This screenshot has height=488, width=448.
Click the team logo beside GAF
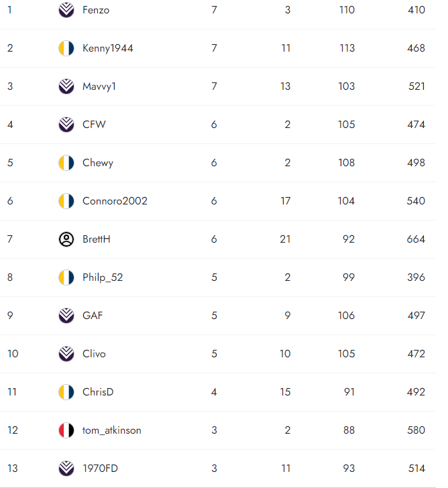point(66,316)
